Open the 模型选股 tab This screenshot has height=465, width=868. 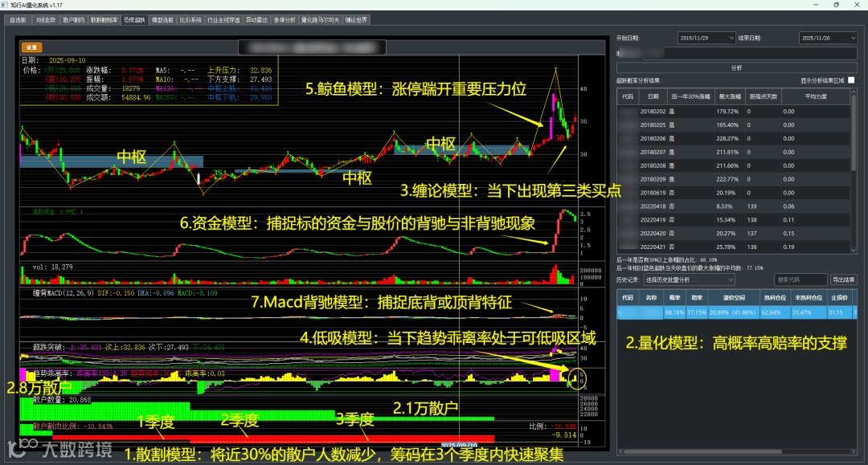[x=162, y=20]
